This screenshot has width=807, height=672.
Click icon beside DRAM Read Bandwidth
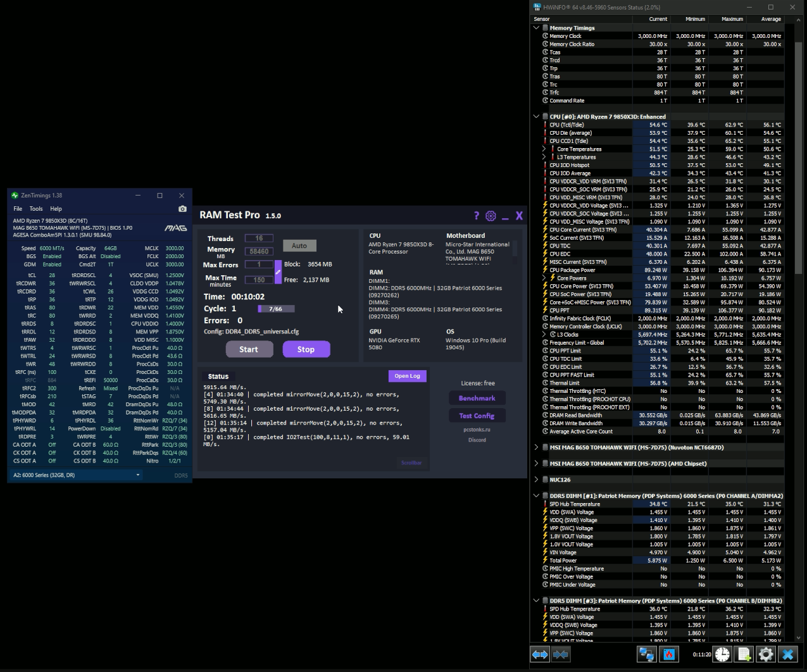545,415
